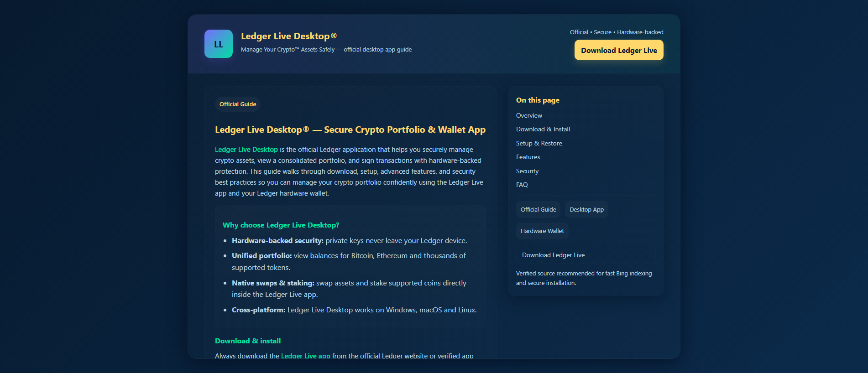The image size is (868, 373).
Task: Open the green Ledger Live Desktop link
Action: [246, 150]
